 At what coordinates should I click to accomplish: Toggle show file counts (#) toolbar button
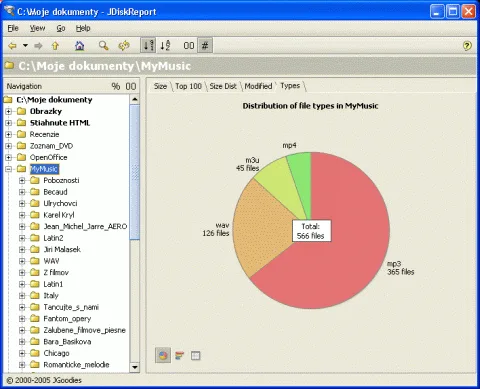205,45
